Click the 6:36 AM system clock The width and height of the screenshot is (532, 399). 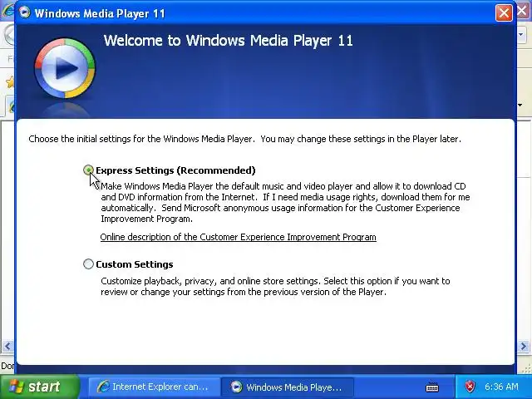[501, 387]
